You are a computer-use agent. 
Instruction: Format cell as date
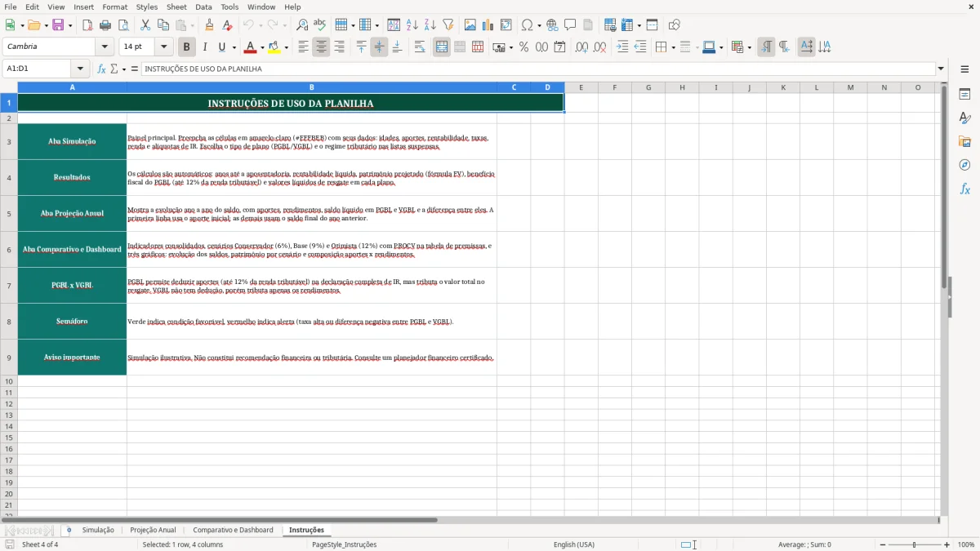560,47
